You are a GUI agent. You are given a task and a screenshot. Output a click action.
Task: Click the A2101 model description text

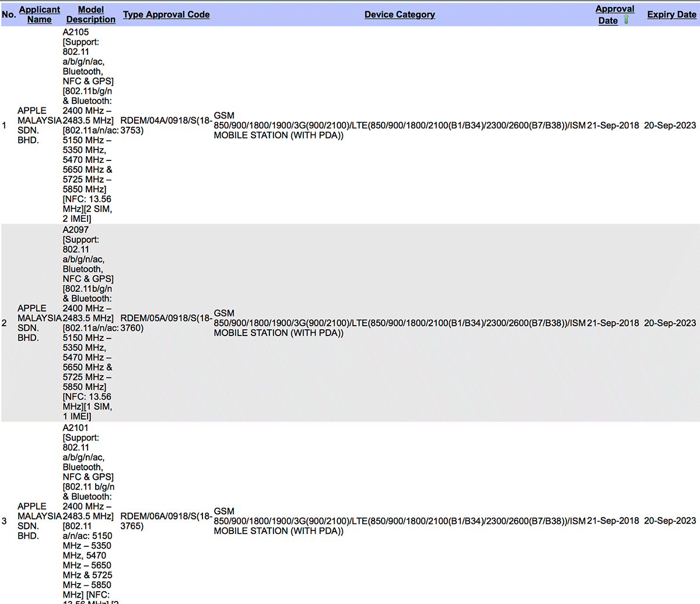(x=76, y=428)
